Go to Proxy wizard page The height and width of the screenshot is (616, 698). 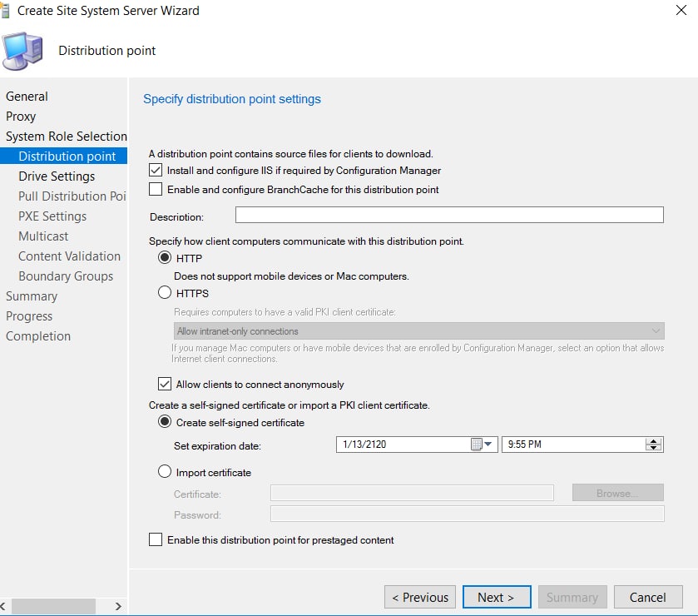[x=21, y=117]
